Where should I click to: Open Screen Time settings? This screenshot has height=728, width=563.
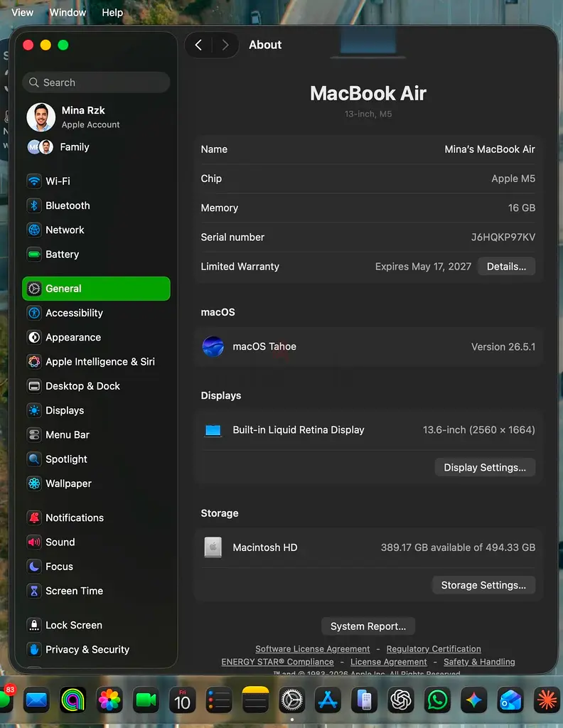(96, 591)
